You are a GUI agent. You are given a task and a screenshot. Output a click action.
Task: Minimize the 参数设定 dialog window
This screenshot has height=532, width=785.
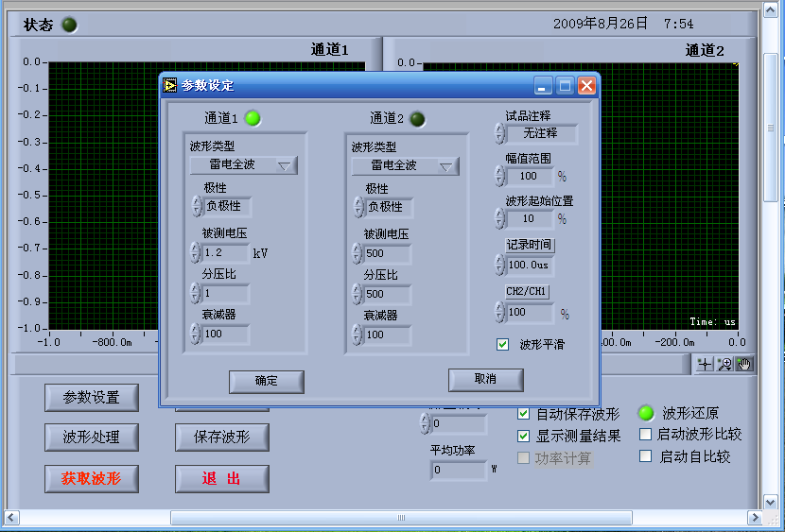(x=543, y=85)
